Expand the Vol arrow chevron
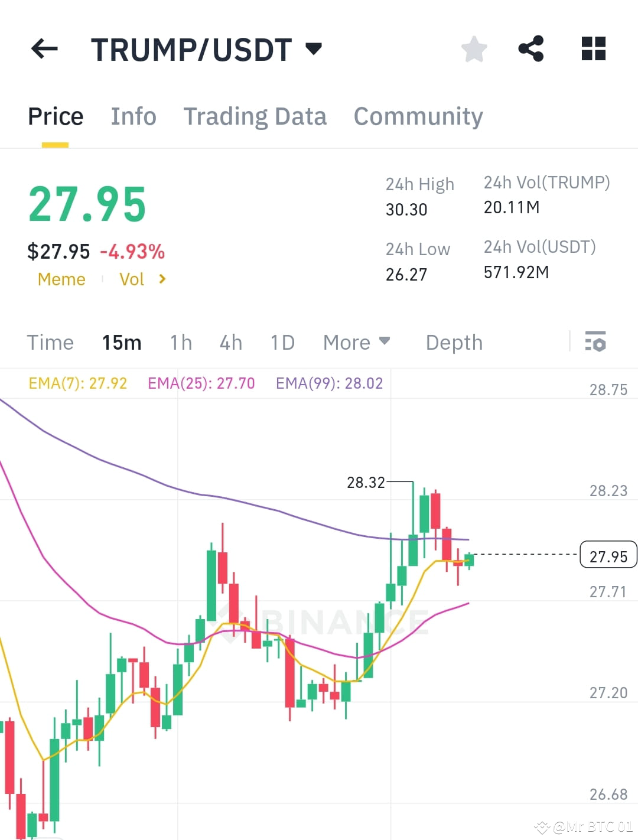638x840 pixels. (x=162, y=279)
